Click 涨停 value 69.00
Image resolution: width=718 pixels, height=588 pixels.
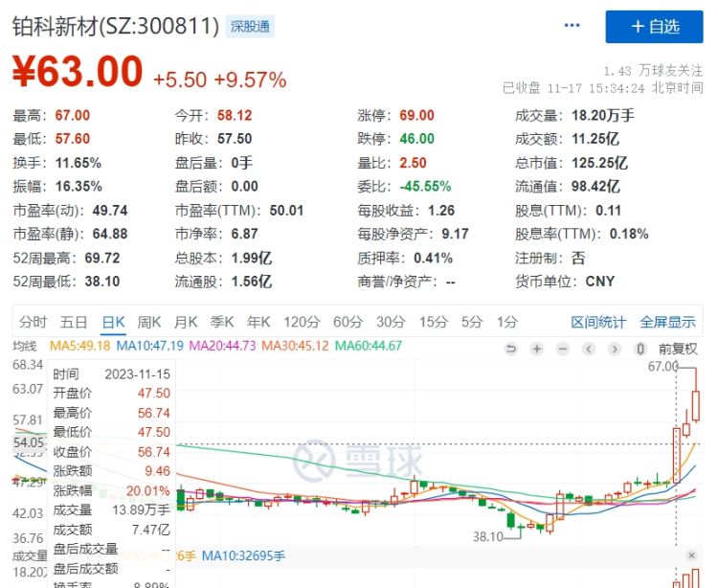click(416, 116)
